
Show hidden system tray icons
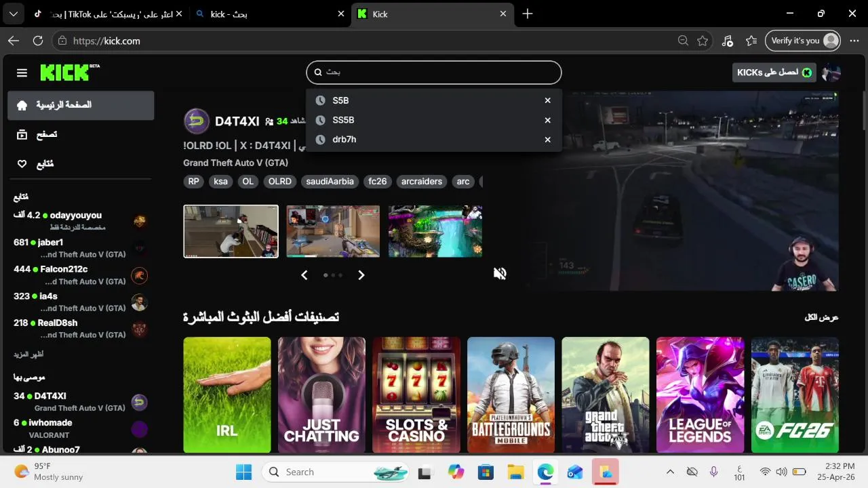tap(670, 472)
